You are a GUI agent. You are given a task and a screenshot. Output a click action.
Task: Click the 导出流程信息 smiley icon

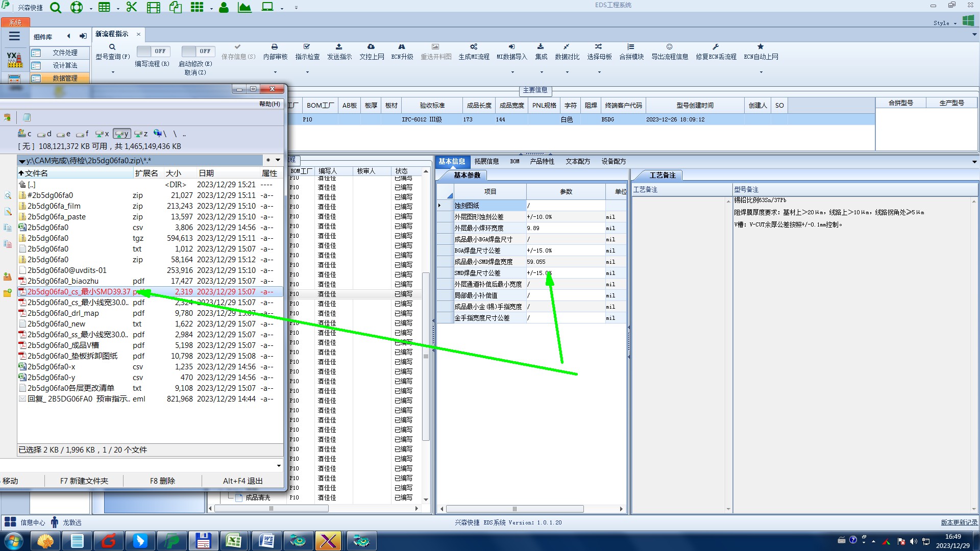669,47
